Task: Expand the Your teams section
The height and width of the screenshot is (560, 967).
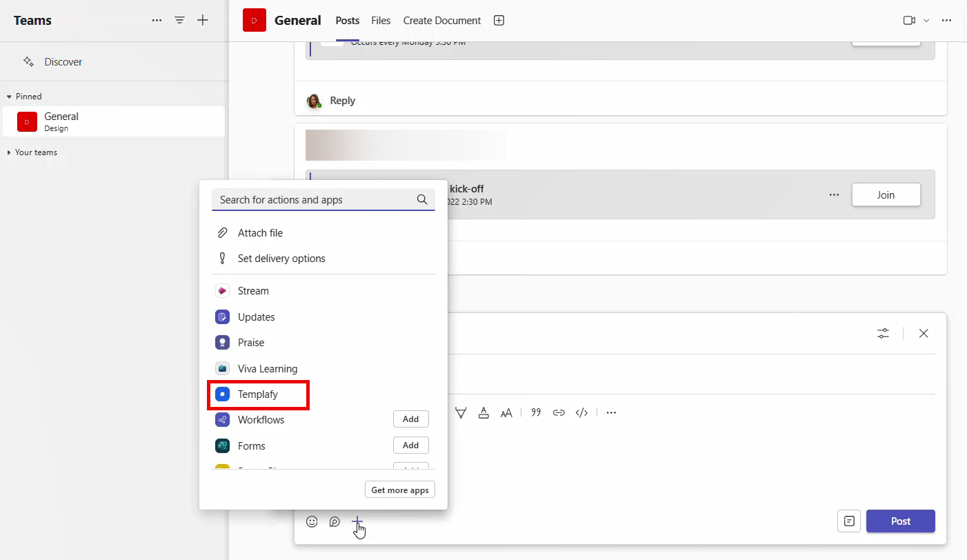Action: coord(8,152)
